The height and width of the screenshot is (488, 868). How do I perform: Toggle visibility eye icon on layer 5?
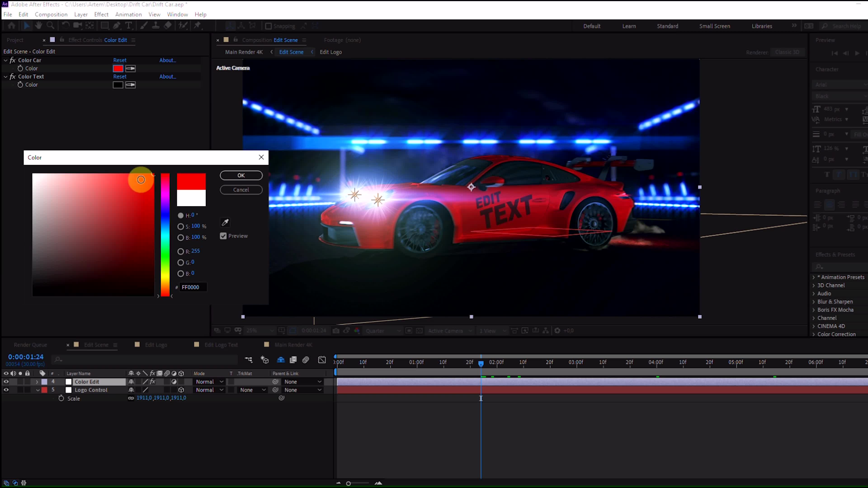(6, 390)
